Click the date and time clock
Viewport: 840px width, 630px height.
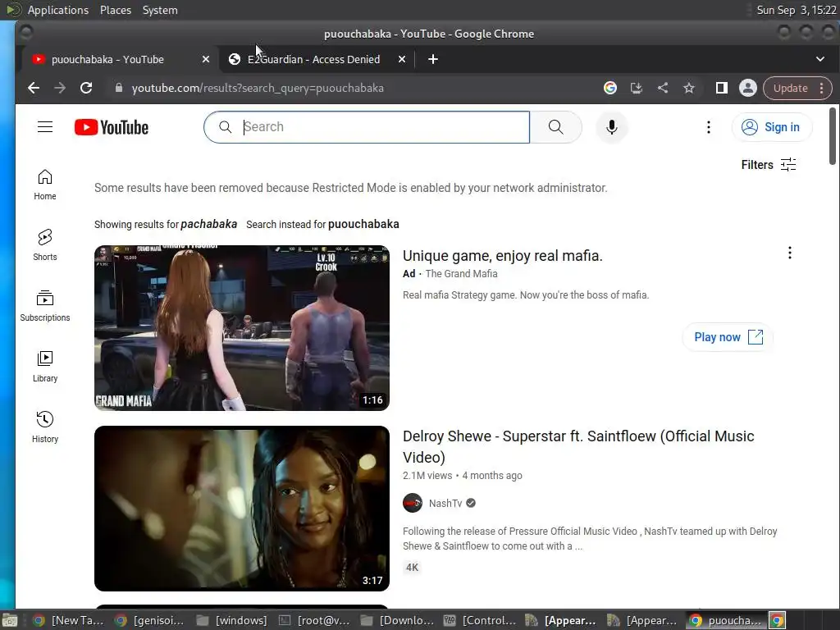796,10
